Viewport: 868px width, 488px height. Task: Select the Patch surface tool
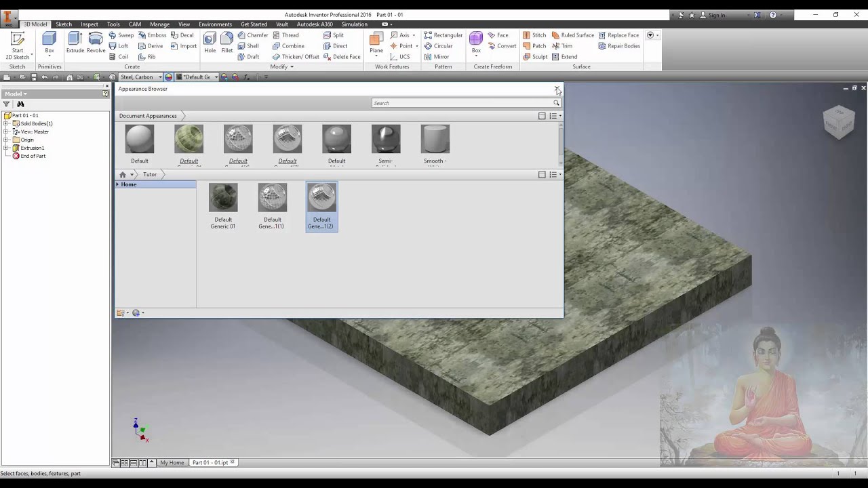point(534,46)
